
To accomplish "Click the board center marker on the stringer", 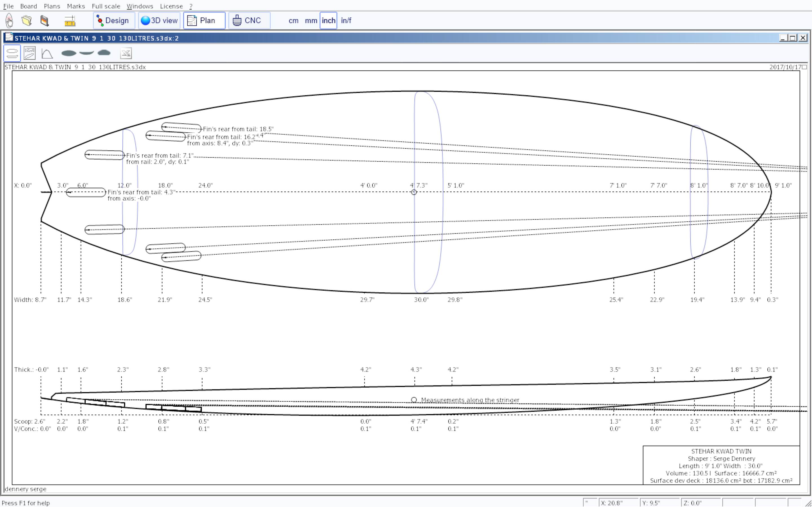I will (x=414, y=192).
